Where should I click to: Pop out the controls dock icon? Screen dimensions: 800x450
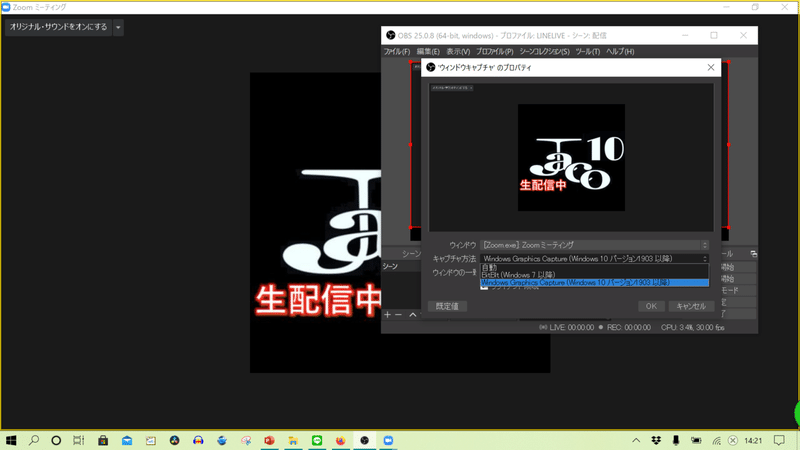tap(754, 254)
